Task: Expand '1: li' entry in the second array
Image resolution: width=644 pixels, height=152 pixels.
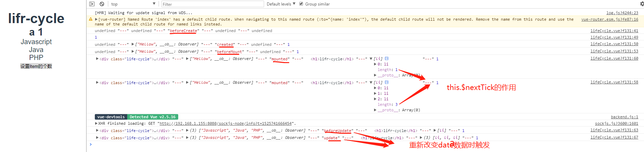Action: pyautogui.click(x=375, y=93)
